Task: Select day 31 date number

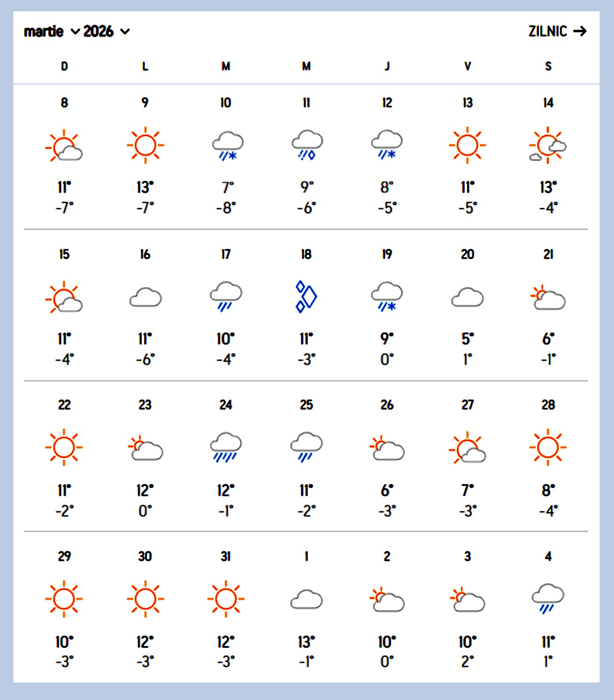Action: coord(226,556)
